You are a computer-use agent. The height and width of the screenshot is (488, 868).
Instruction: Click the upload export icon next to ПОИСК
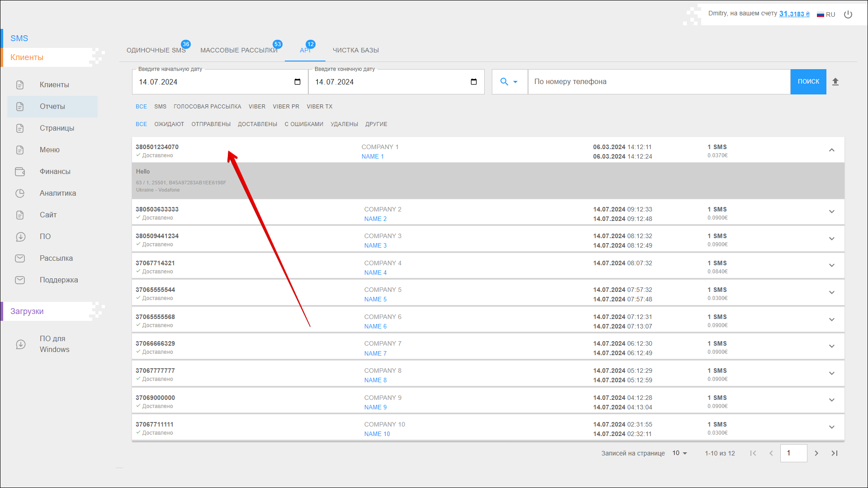click(x=835, y=82)
